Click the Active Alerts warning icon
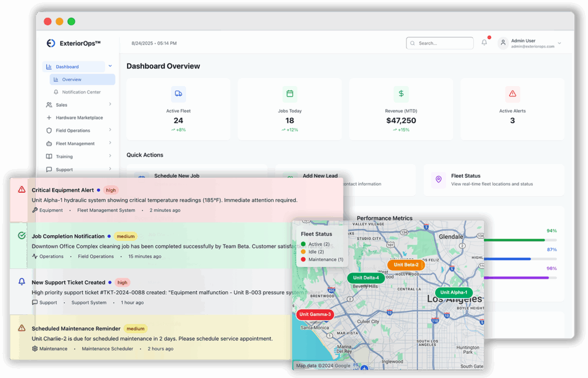 [x=512, y=93]
